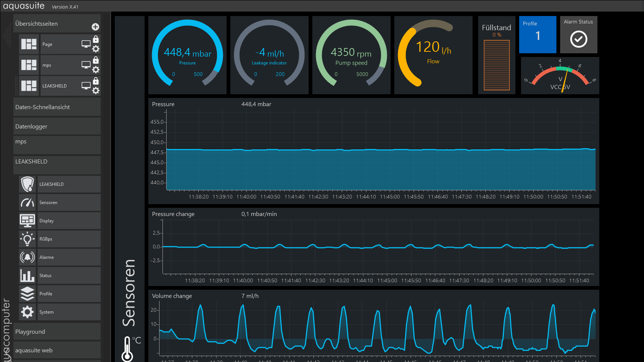
Task: Open the System gear icon
Action: [28, 312]
